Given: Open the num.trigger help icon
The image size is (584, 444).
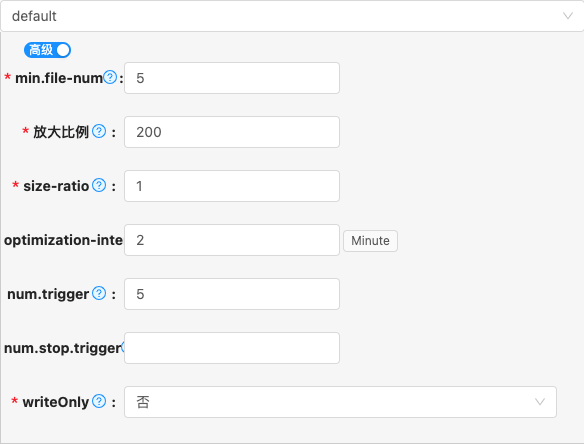Looking at the screenshot, I should coord(99,293).
